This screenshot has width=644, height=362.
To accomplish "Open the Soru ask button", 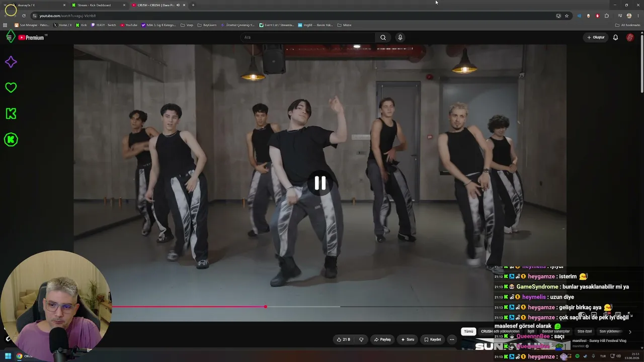I will [408, 339].
